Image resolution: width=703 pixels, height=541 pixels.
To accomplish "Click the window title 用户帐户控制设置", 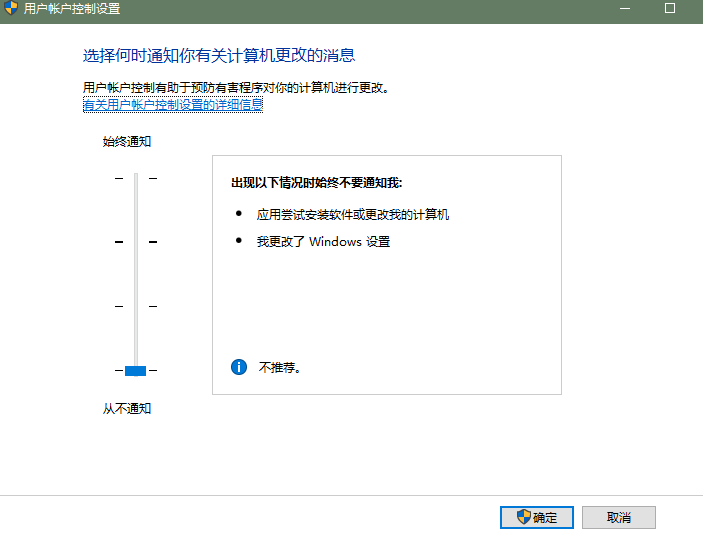I will point(72,9).
